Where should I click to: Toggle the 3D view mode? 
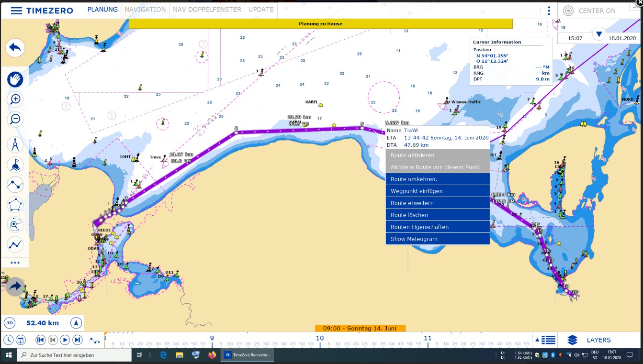[10, 323]
